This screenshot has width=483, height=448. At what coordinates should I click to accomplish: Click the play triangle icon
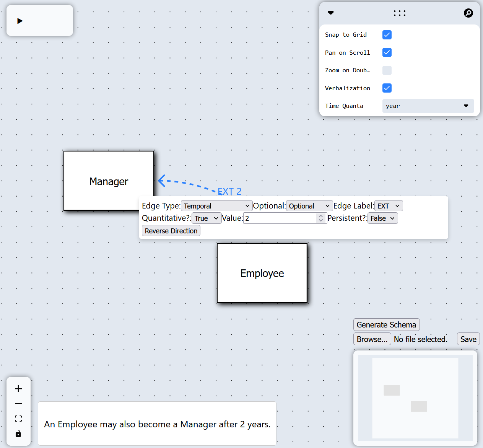pos(20,21)
